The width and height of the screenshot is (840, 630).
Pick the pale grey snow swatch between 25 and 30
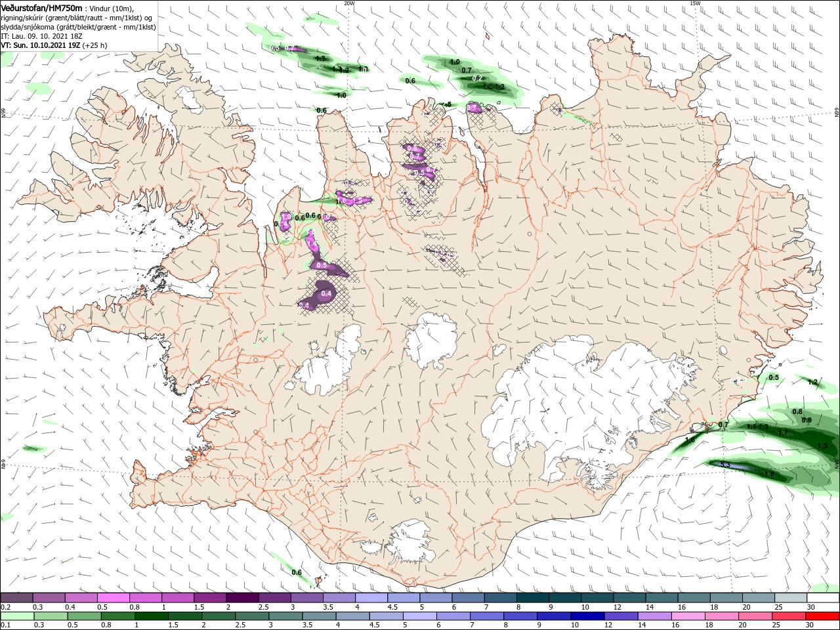pyautogui.click(x=791, y=598)
